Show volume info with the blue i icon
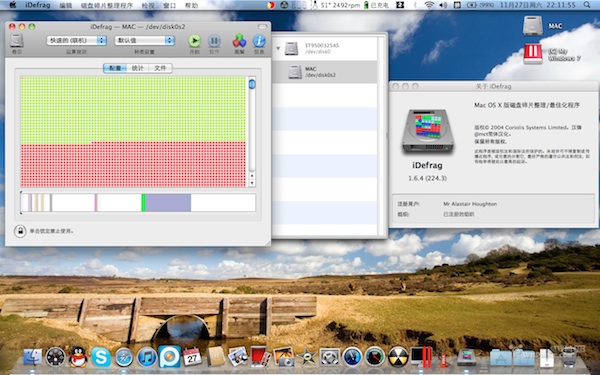This screenshot has width=600, height=375. [259, 41]
